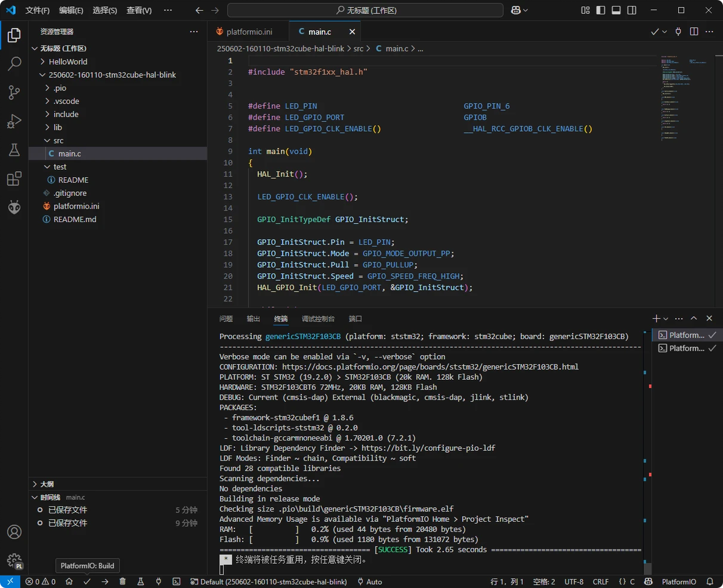Click the UTF-8 encoding in status bar
The image size is (723, 588).
574,581
